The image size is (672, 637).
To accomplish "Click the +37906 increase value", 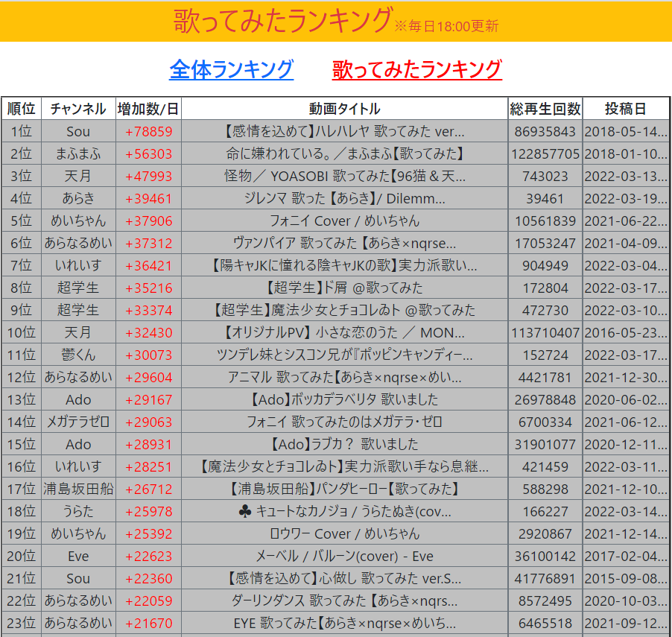I will coord(149,221).
